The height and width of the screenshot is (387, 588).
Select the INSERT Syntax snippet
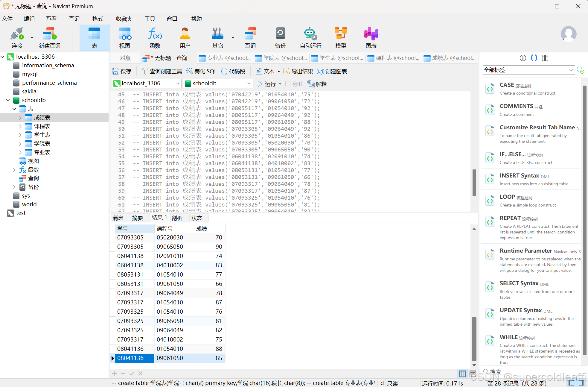pos(520,176)
